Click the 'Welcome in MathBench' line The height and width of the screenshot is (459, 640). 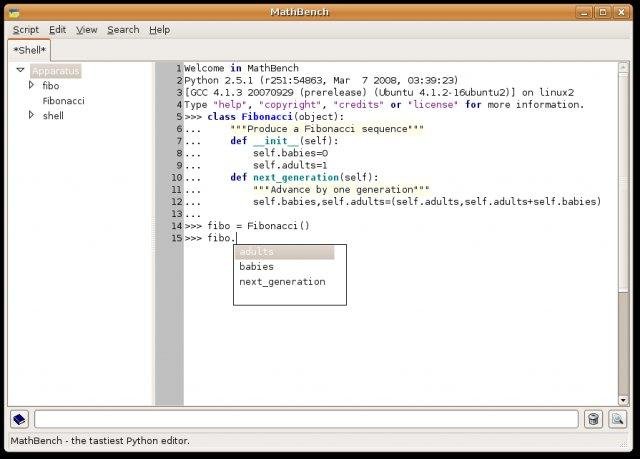coord(241,68)
